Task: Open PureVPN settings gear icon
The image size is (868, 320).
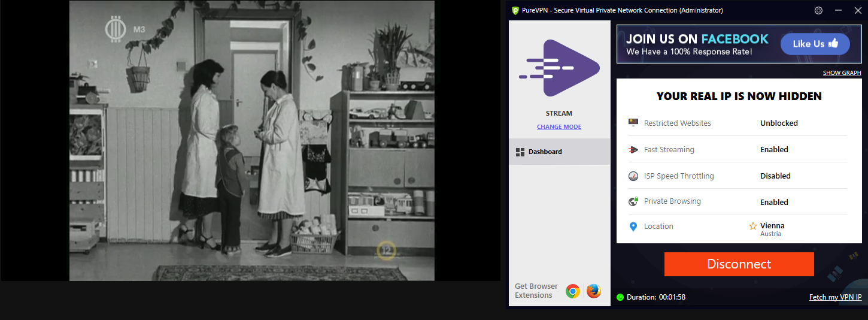Action: point(819,10)
